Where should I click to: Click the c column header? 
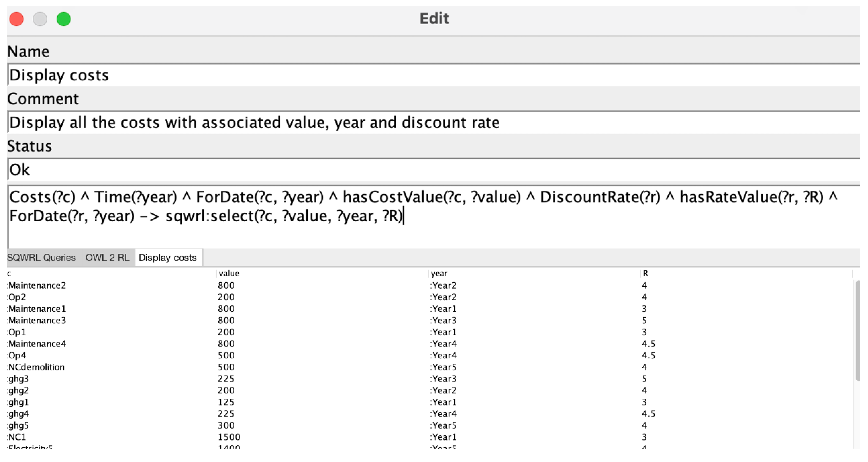click(9, 273)
